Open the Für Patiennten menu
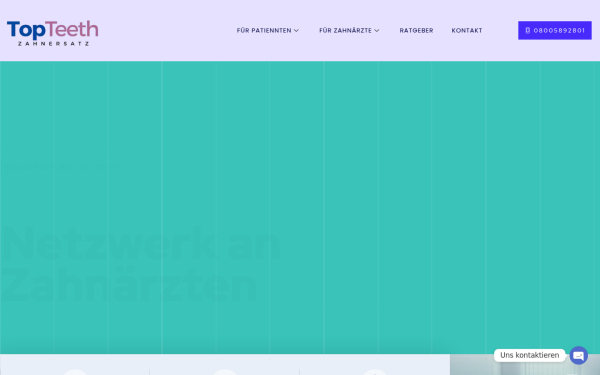Image resolution: width=600 pixels, height=375 pixels. click(264, 31)
